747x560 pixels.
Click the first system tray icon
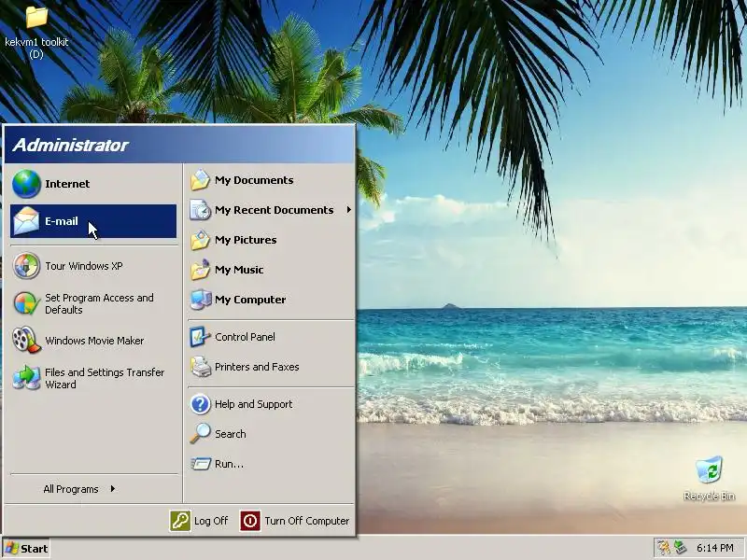tap(664, 548)
